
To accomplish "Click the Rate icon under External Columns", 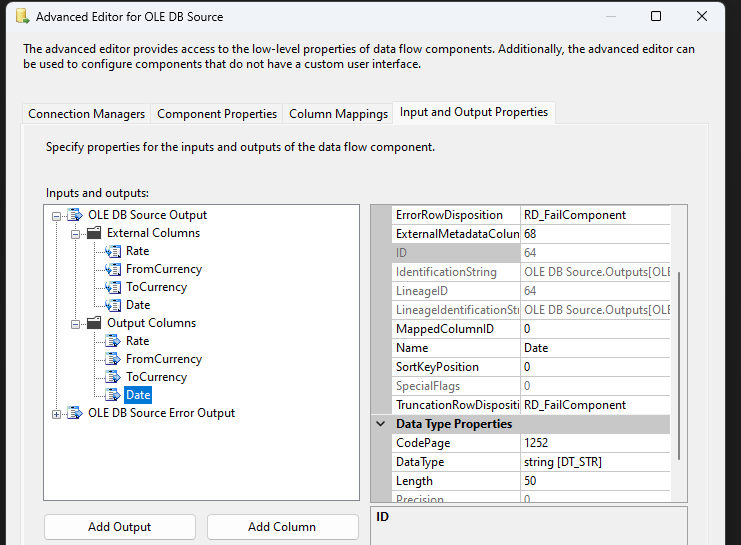I will pyautogui.click(x=112, y=251).
